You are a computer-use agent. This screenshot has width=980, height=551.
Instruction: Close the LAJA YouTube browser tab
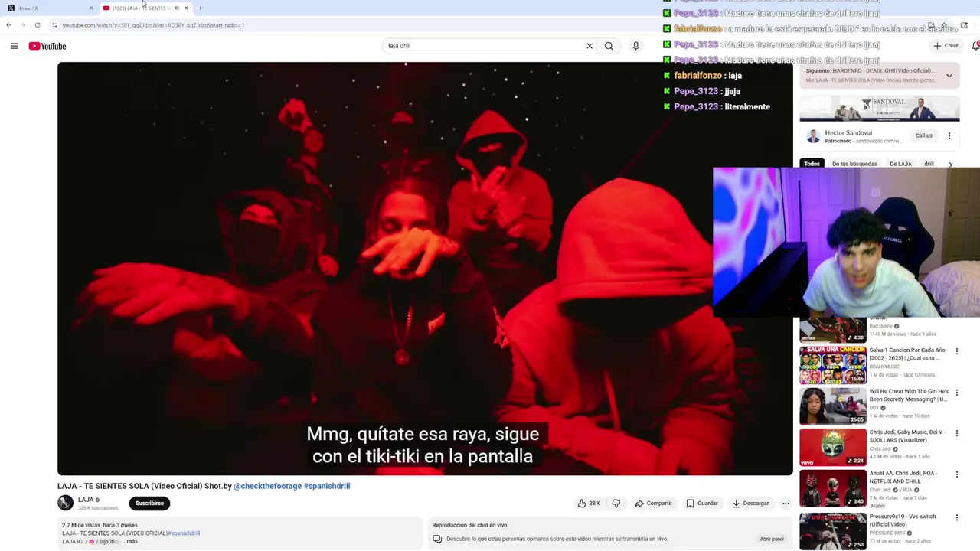click(x=186, y=8)
